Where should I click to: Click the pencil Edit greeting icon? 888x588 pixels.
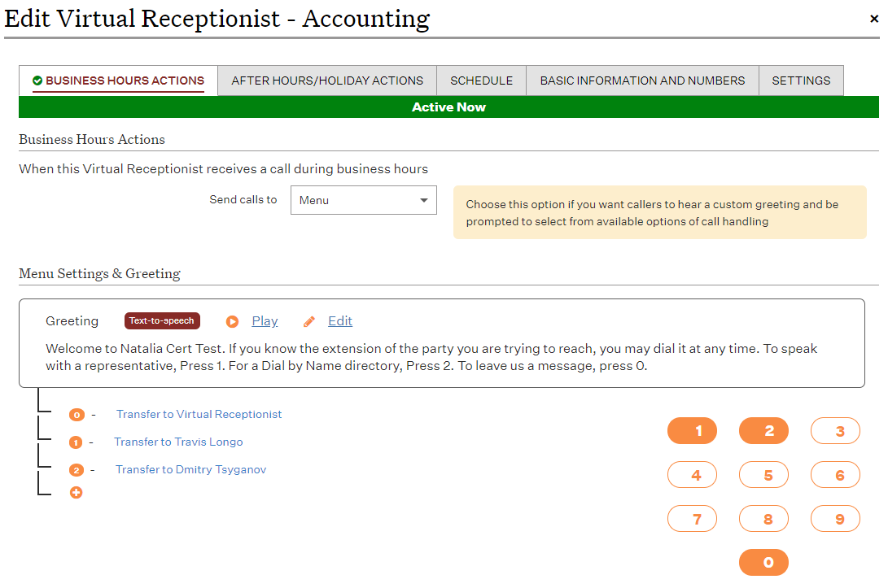pos(309,321)
